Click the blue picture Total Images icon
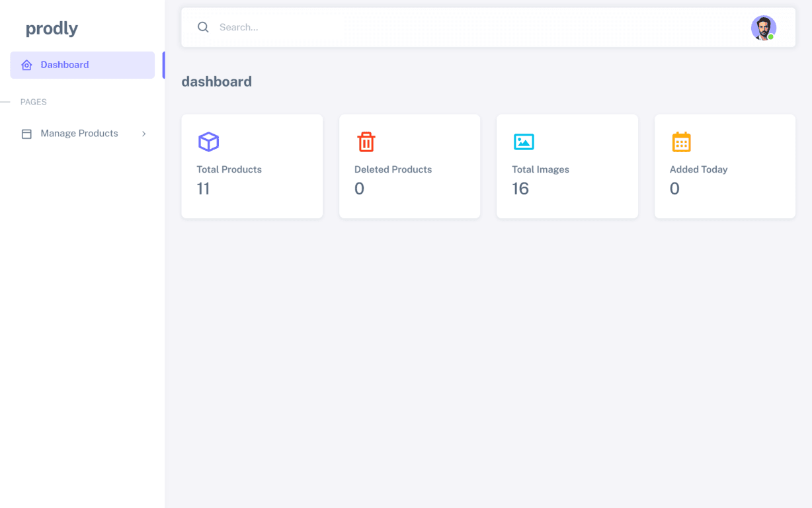This screenshot has width=812, height=508. click(524, 142)
